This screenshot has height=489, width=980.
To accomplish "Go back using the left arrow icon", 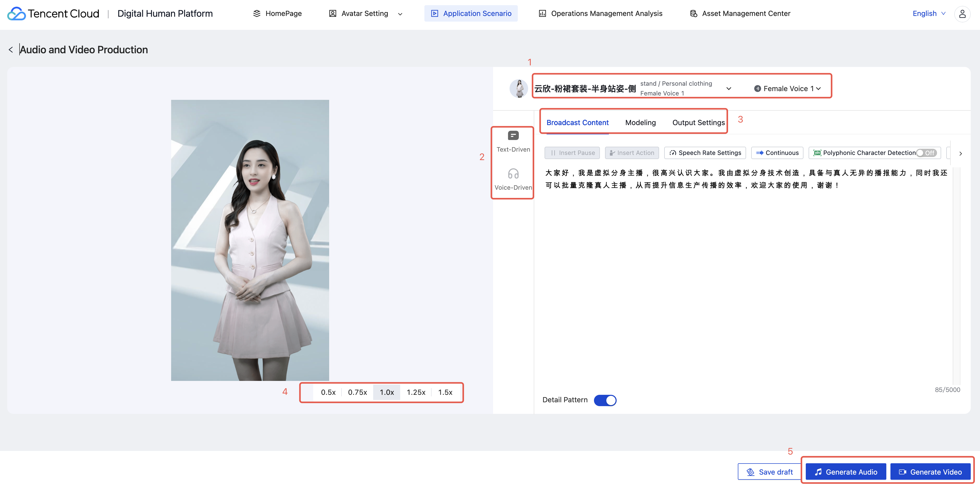I will [x=11, y=50].
